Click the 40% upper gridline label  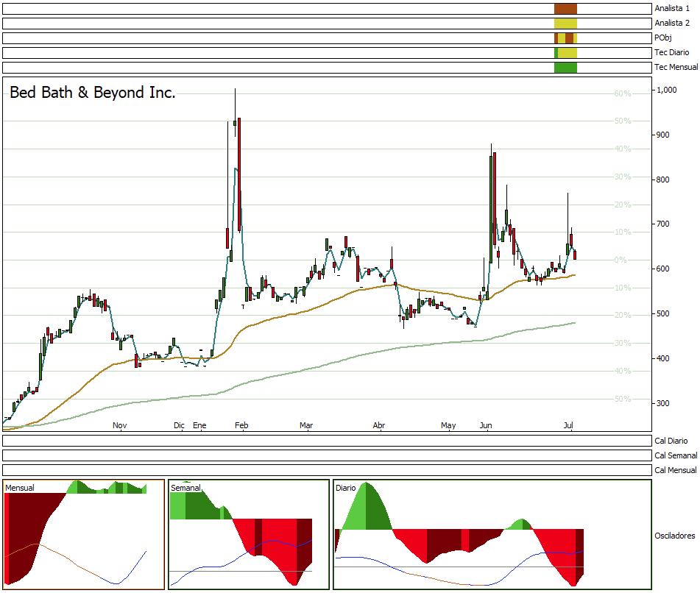(x=623, y=149)
